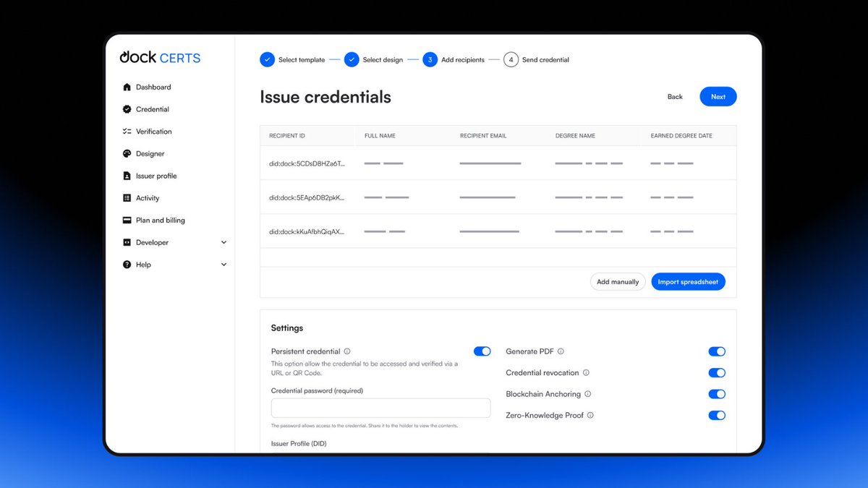
Task: Toggle the Zero-Knowledge Proof switch
Action: point(717,416)
